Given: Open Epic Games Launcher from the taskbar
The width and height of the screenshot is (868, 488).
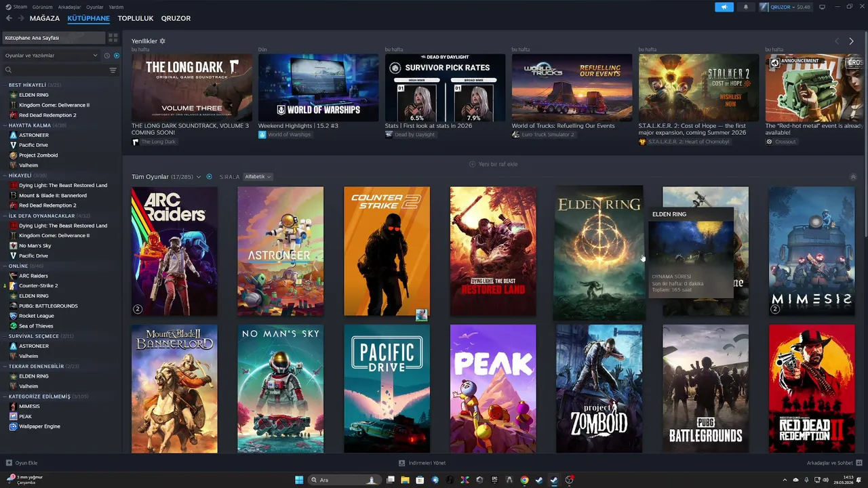Looking at the screenshot, I should 494,480.
